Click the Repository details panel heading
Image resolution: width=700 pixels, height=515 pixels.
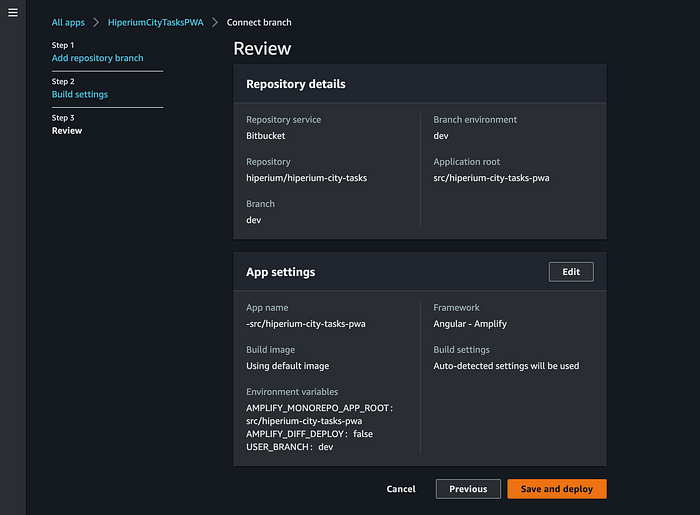(x=296, y=84)
